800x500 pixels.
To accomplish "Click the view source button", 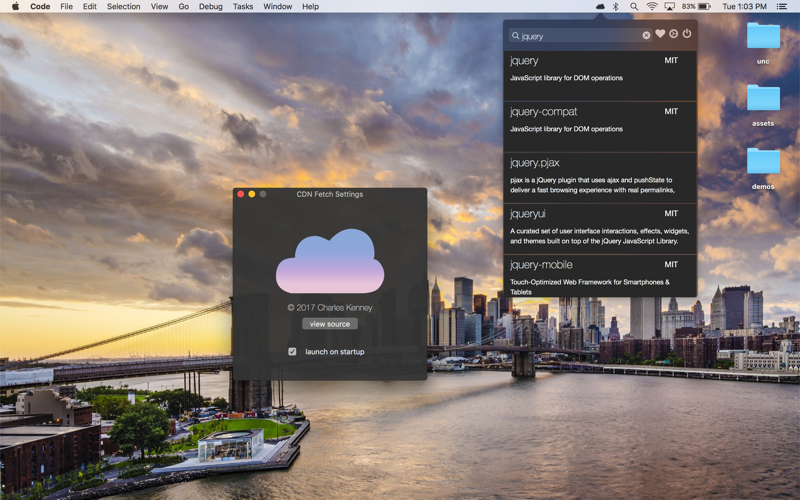I will [x=330, y=324].
